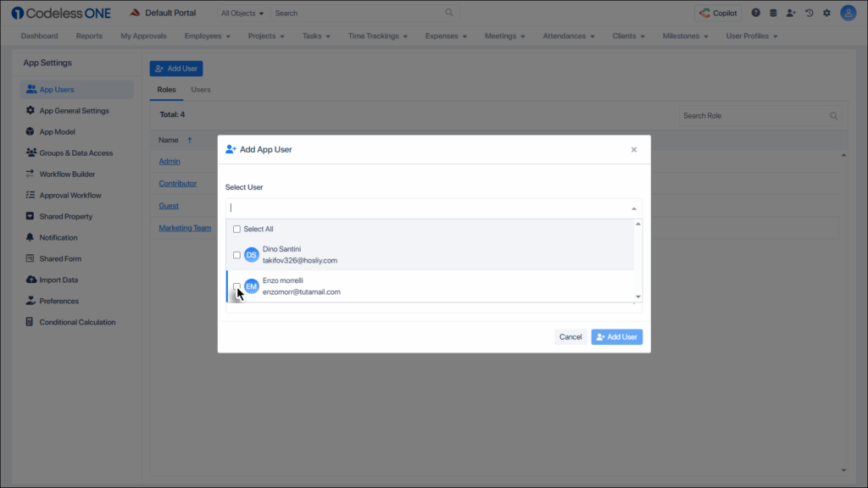Viewport: 868px width, 488px height.
Task: Open the Guest role link
Action: tap(169, 206)
